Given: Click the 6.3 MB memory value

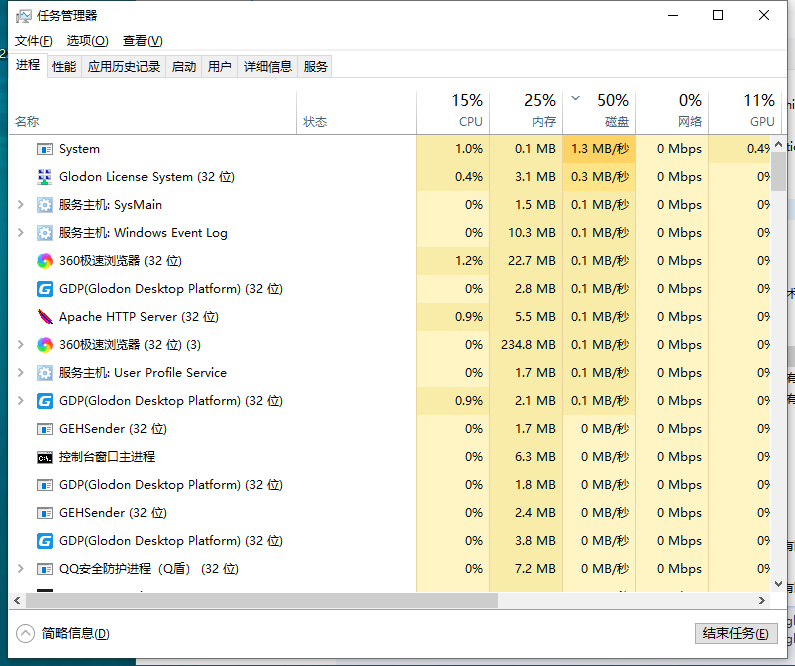Looking at the screenshot, I should (535, 457).
